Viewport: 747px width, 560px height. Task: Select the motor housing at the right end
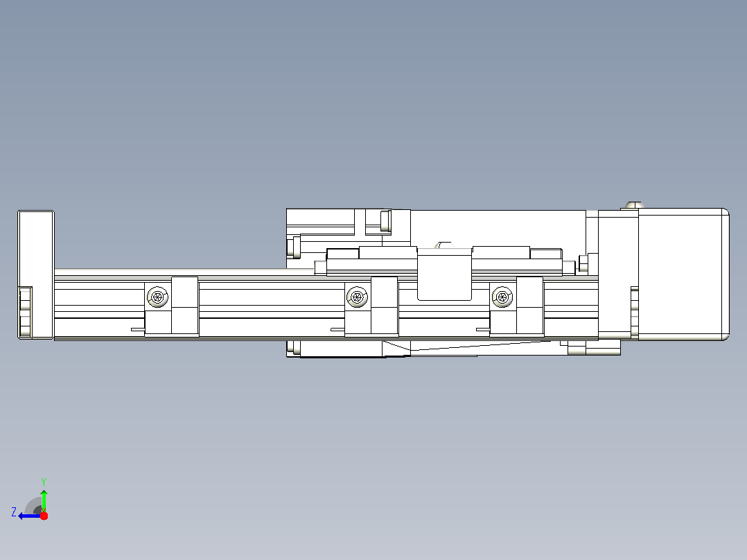(x=683, y=274)
